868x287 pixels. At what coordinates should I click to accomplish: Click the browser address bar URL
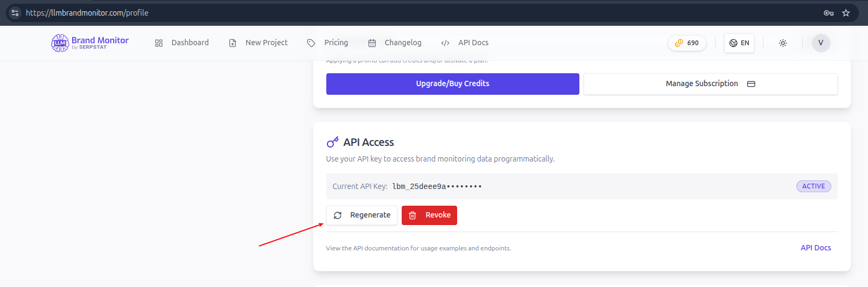(x=87, y=13)
